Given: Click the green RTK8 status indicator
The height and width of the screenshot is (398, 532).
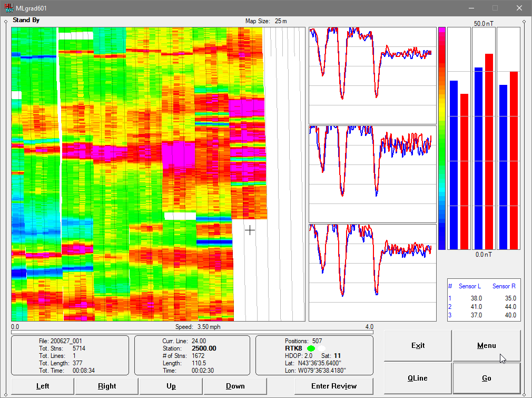Looking at the screenshot, I should pyautogui.click(x=311, y=348).
